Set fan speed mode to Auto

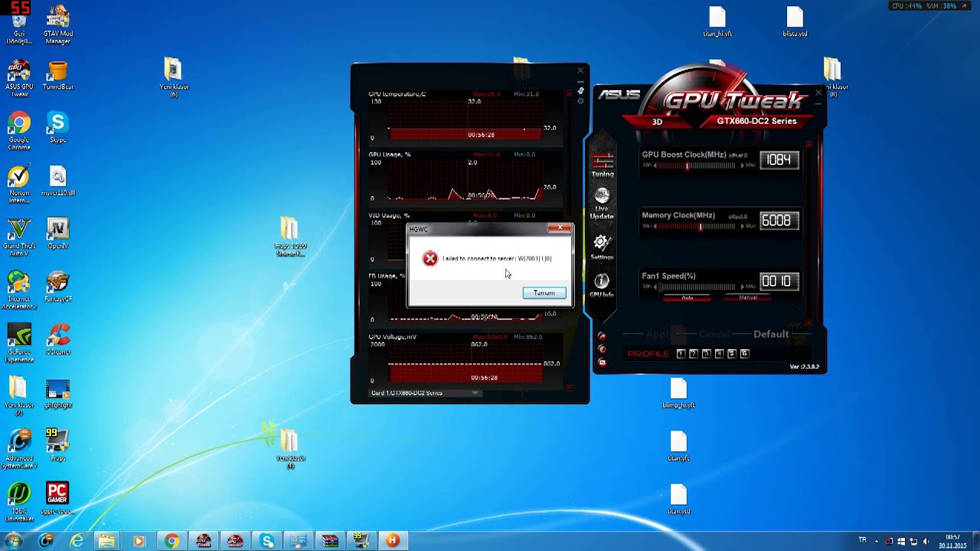tap(688, 298)
